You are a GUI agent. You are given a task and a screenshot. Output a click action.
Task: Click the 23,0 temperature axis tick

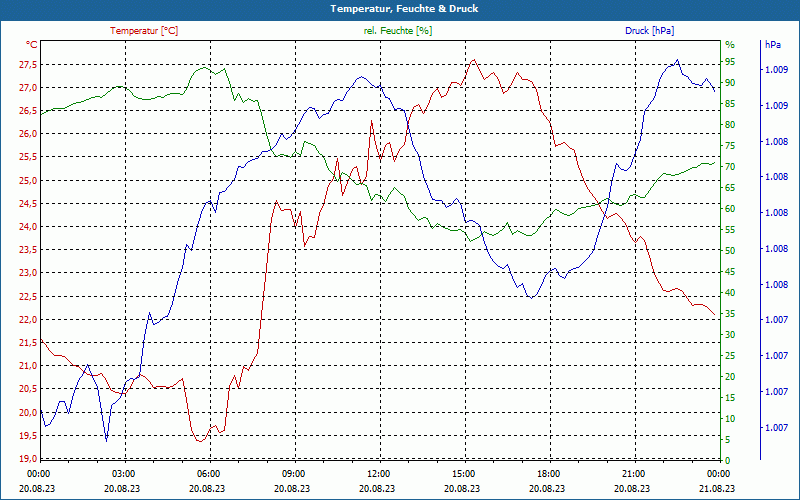pos(28,273)
